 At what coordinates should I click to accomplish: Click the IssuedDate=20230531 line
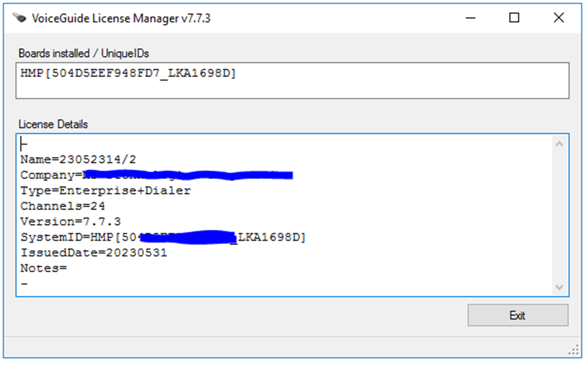pyautogui.click(x=94, y=253)
